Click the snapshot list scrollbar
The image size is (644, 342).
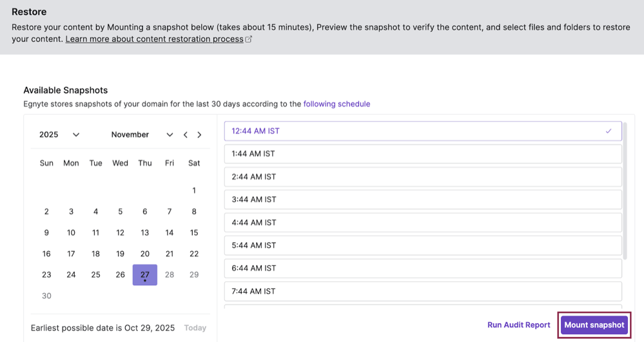pyautogui.click(x=625, y=194)
